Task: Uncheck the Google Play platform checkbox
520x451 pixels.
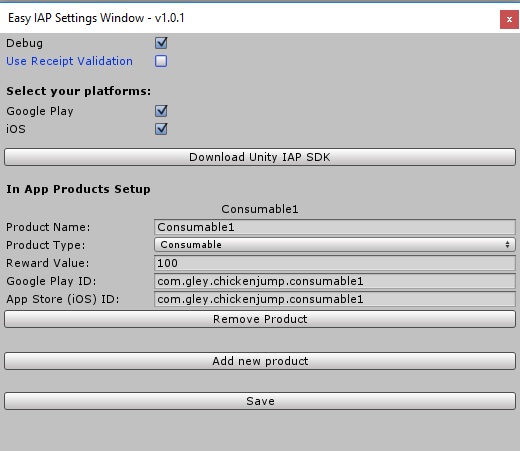Action: coord(161,111)
